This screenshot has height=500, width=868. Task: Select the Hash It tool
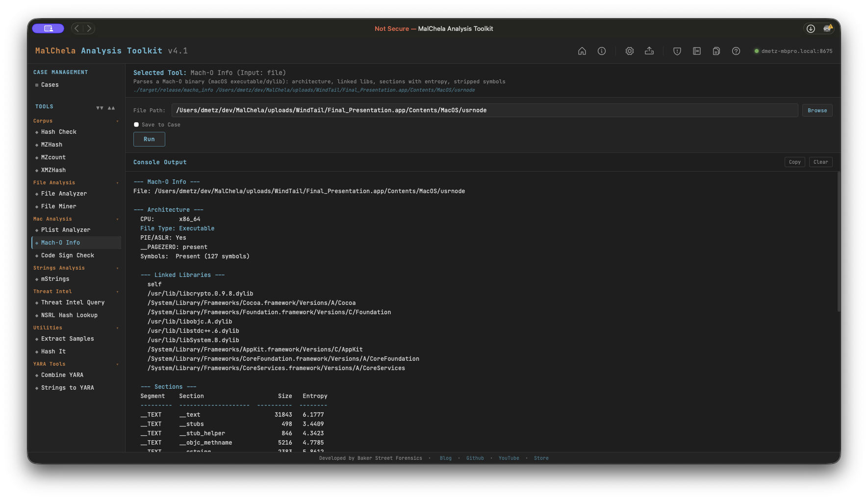76,351
